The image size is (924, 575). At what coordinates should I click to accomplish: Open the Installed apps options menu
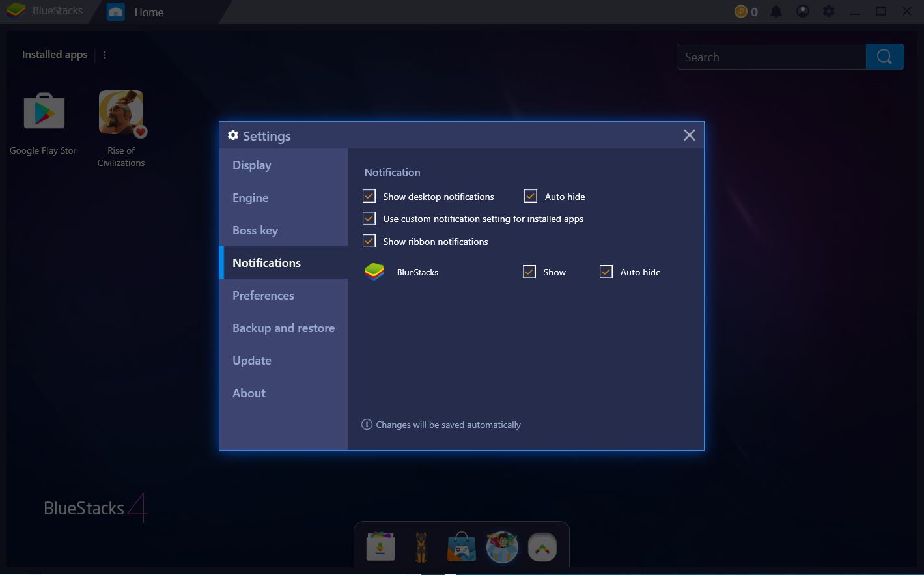click(105, 55)
